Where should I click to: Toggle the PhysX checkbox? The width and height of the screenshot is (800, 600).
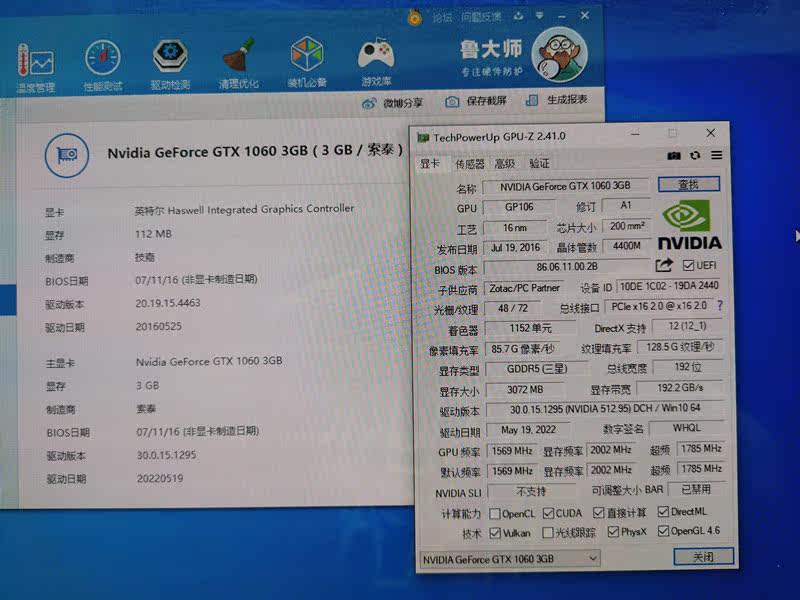click(613, 532)
